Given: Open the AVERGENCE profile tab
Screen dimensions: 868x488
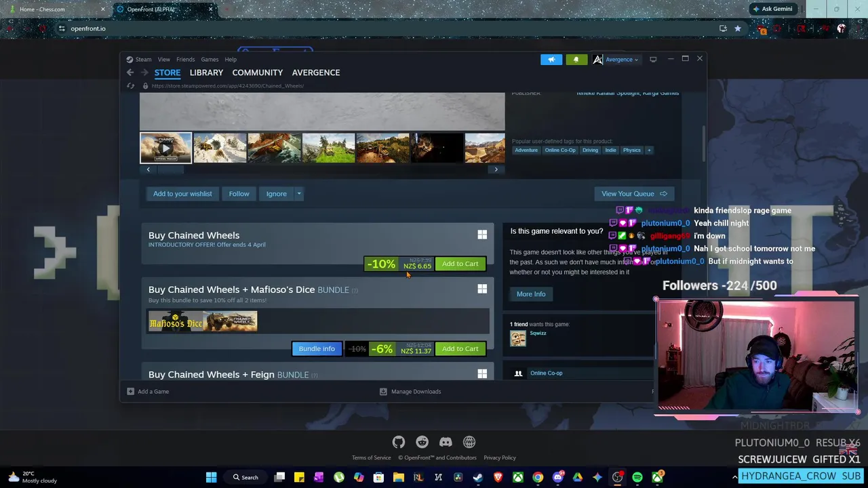Looking at the screenshot, I should pos(316,73).
